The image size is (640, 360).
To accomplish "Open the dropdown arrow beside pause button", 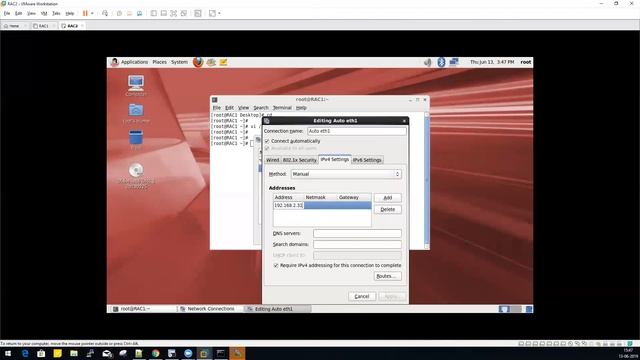I will [x=92, y=13].
